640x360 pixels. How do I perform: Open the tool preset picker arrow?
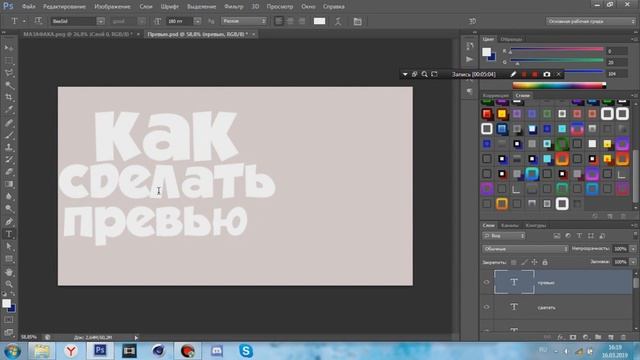(x=24, y=21)
